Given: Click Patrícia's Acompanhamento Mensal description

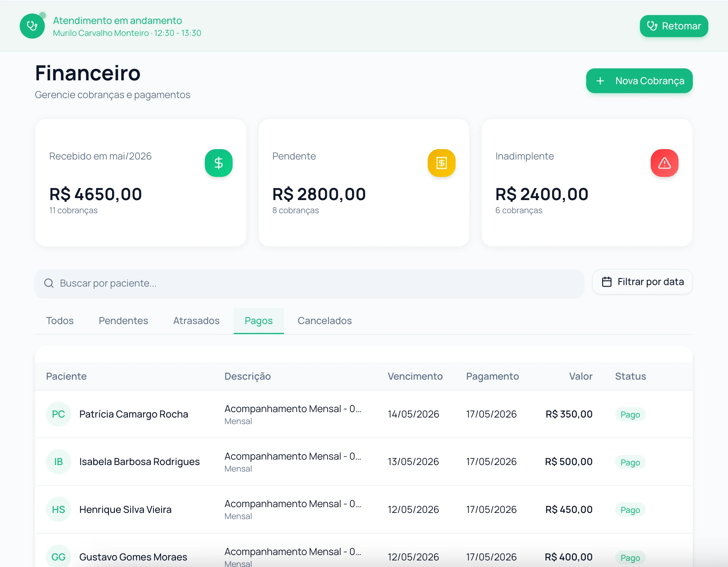Looking at the screenshot, I should [x=293, y=409].
